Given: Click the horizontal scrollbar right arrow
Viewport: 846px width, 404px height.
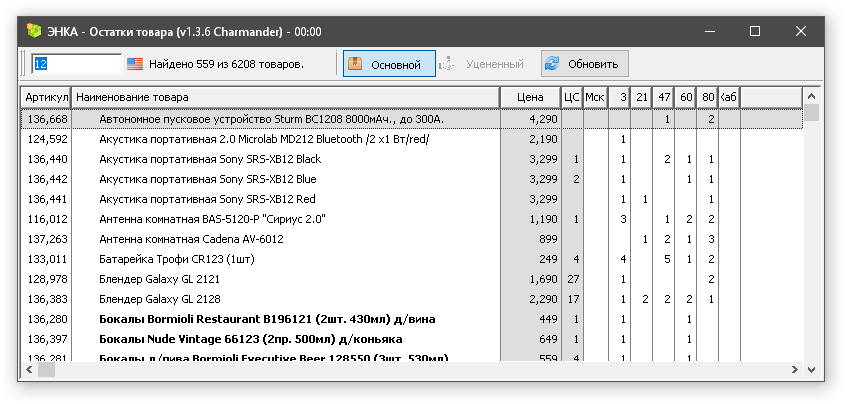Looking at the screenshot, I should (795, 371).
